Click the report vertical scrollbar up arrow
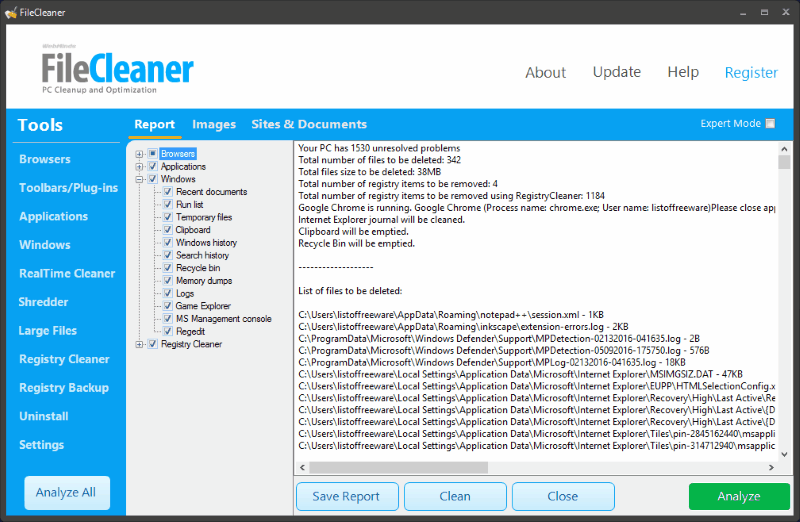Image resolution: width=800 pixels, height=522 pixels. pos(784,148)
